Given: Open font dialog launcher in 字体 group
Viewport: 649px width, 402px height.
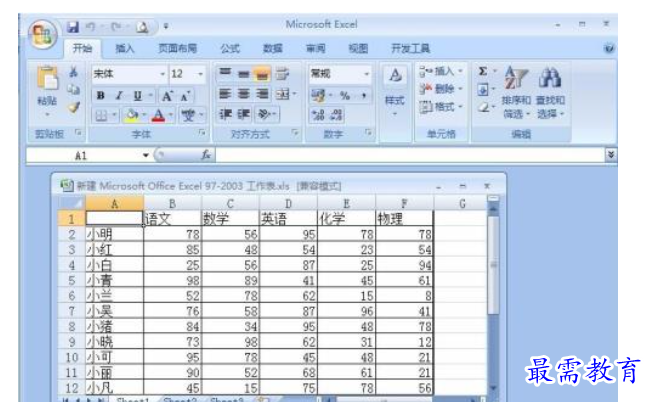Looking at the screenshot, I should click(x=202, y=133).
